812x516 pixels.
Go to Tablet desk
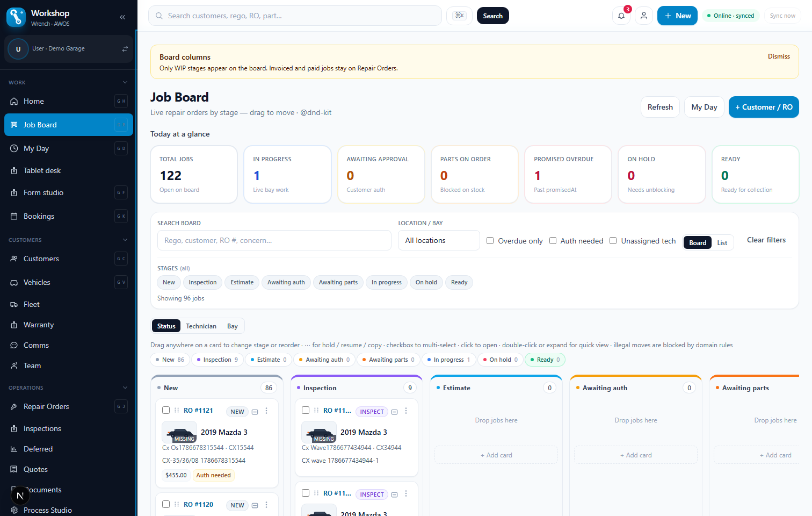tap(69, 170)
